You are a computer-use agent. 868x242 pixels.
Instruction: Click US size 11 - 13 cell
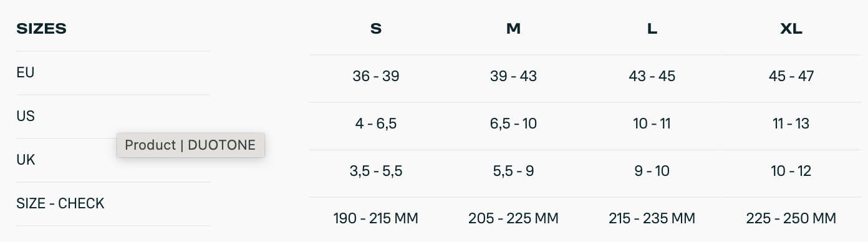(x=791, y=123)
